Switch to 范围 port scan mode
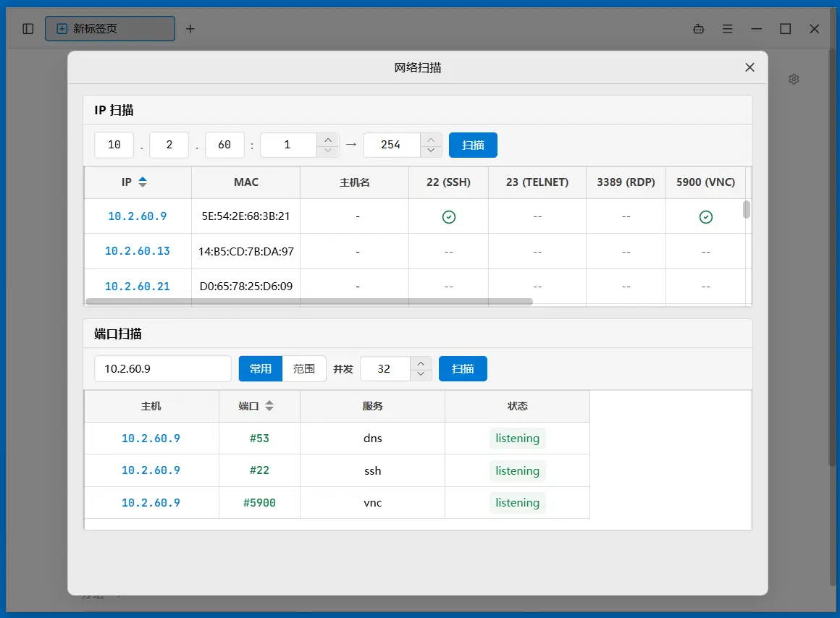The height and width of the screenshot is (618, 840). click(303, 368)
